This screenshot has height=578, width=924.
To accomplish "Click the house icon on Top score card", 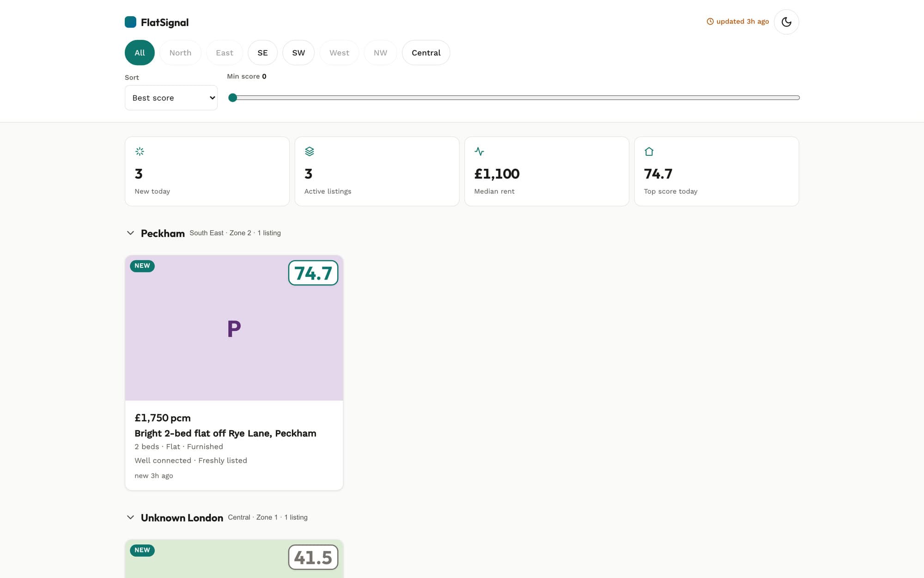I will click(649, 151).
